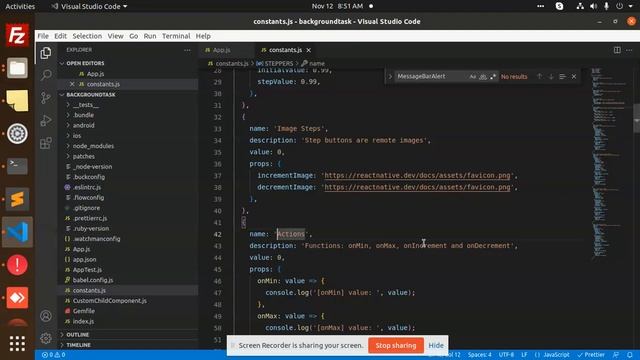Click the code minimap

coord(608,163)
